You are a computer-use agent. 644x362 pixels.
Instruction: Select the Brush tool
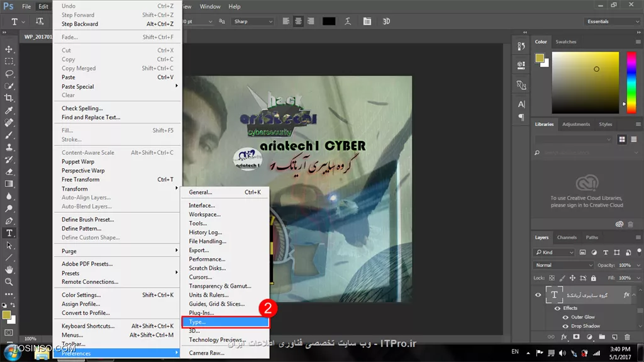(x=9, y=135)
